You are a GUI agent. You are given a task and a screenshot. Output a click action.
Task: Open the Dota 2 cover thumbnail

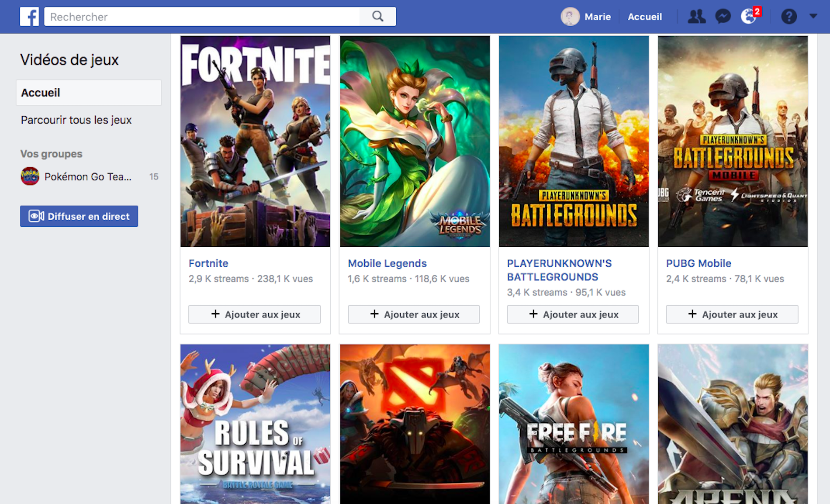click(x=415, y=424)
